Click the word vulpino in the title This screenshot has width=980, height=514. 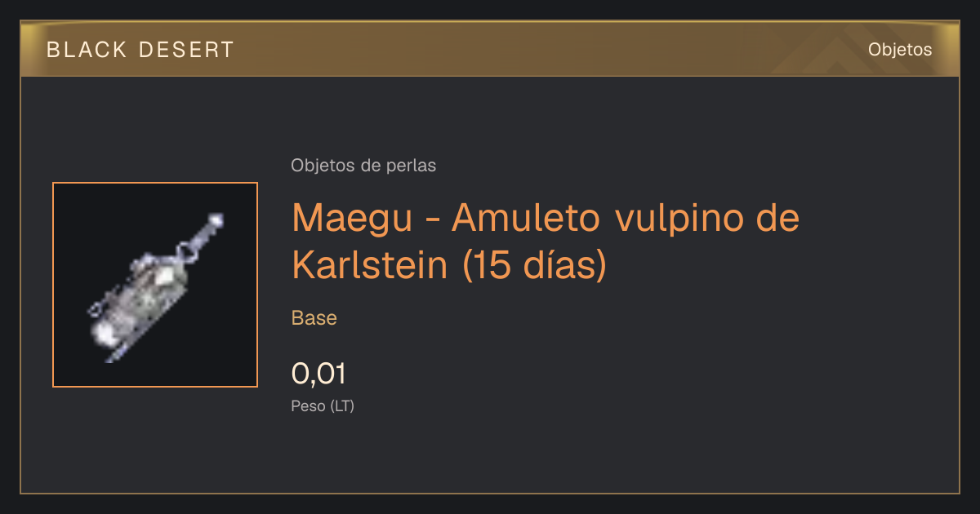click(673, 218)
